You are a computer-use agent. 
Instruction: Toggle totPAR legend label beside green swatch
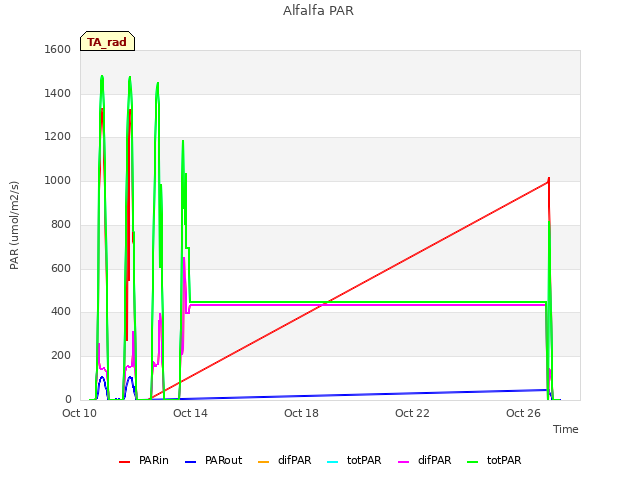(504, 460)
